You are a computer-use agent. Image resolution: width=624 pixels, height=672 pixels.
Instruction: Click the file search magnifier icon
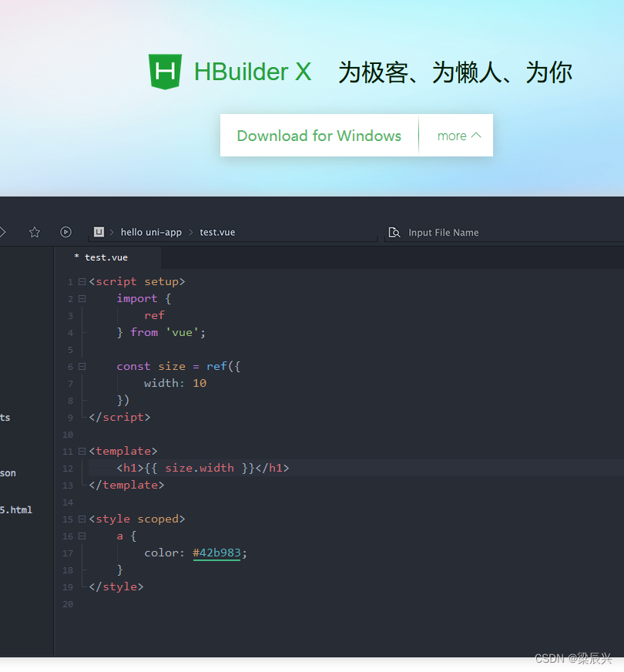pyautogui.click(x=394, y=232)
